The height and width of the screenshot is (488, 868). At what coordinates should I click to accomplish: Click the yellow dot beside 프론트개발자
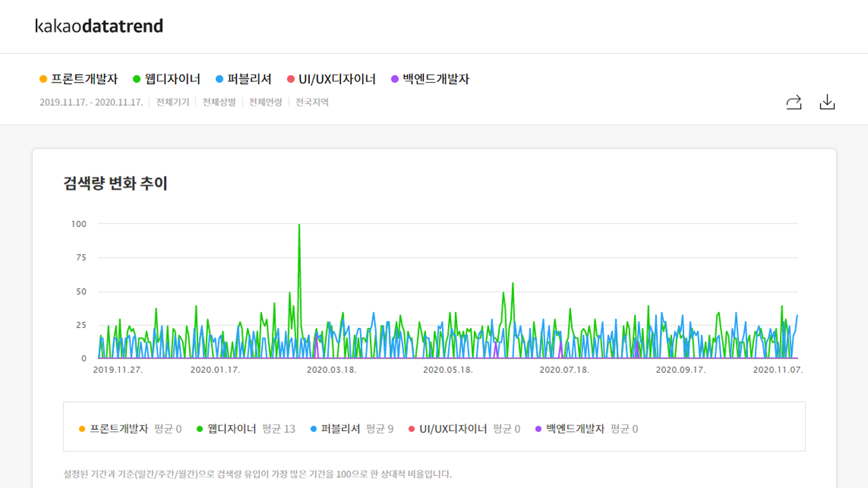(x=42, y=79)
